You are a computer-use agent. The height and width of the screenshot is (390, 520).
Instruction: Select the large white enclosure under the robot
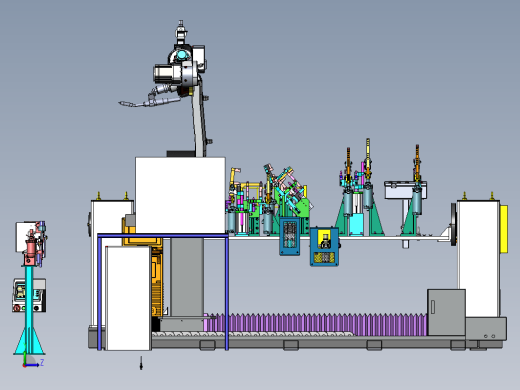pyautogui.click(x=180, y=195)
